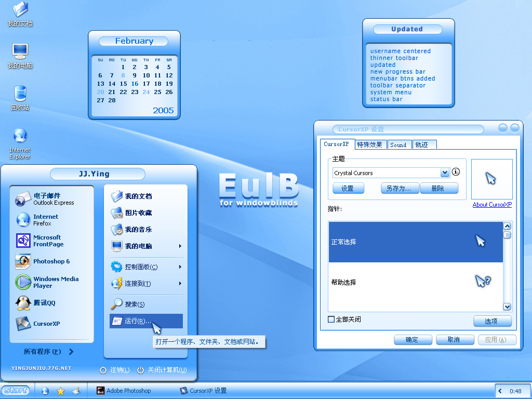
Task: Choose 运行(R)... in start menu
Action: tap(146, 321)
